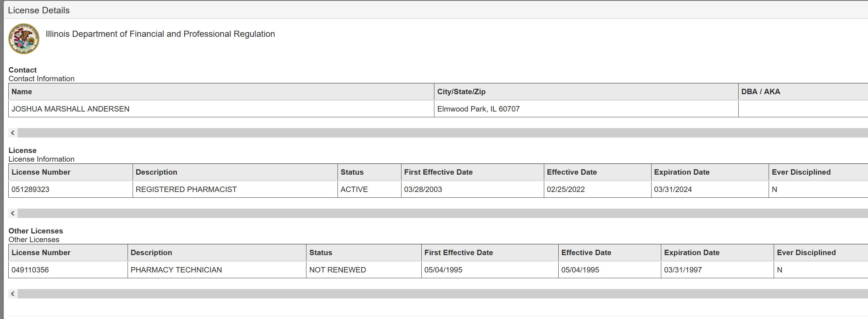Click the Elmwood Park, IL 60707 cell
Viewport: 868px width, 319px height.
[586, 109]
